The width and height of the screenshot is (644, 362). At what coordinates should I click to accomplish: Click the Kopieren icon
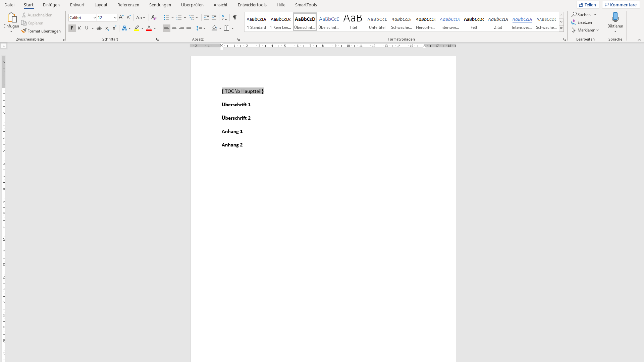click(x=24, y=23)
